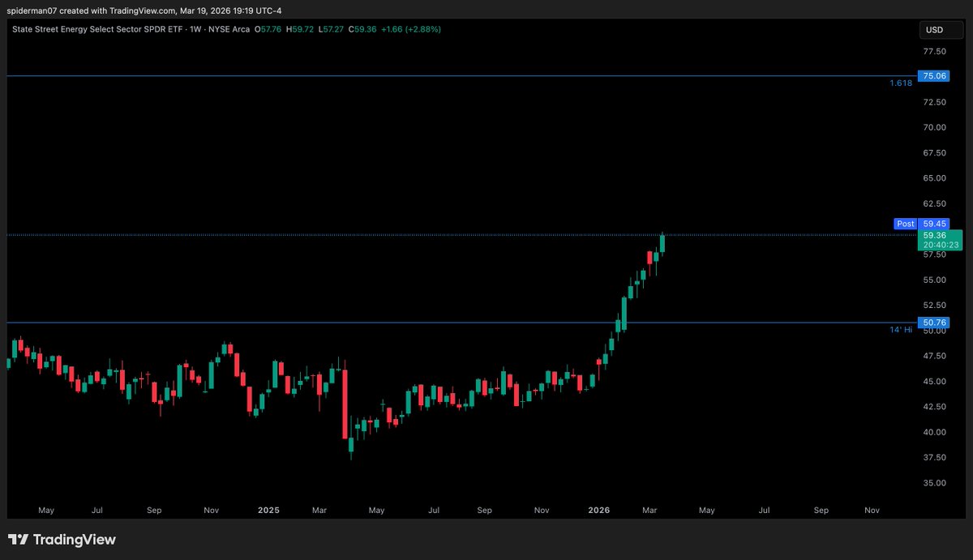973x560 pixels.
Task: Click the high value H59.72
Action: pyautogui.click(x=299, y=29)
